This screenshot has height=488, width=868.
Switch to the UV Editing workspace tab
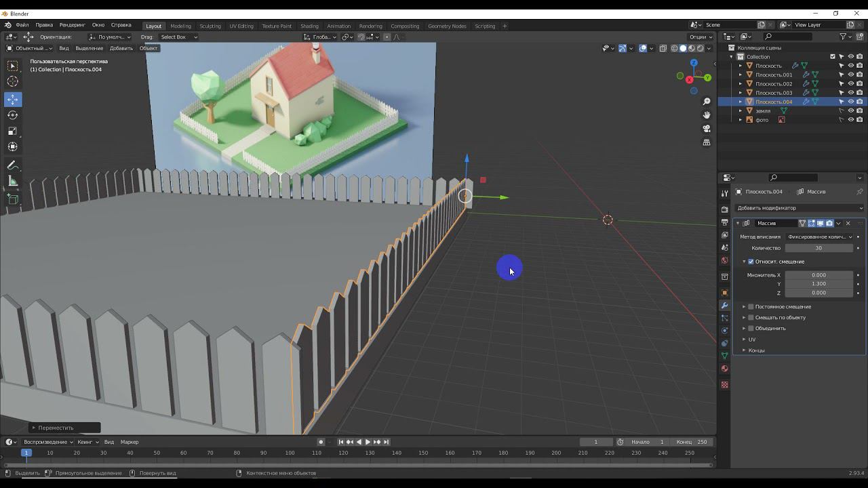[241, 26]
